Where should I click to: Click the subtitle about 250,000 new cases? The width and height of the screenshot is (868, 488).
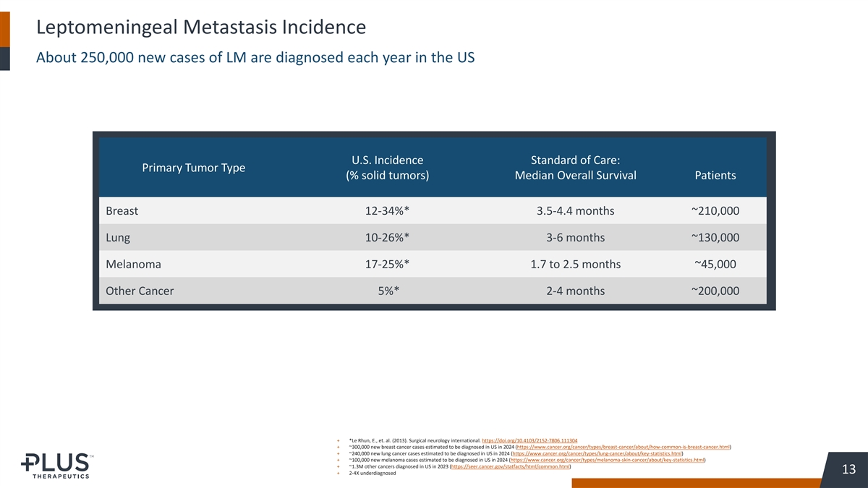(255, 58)
